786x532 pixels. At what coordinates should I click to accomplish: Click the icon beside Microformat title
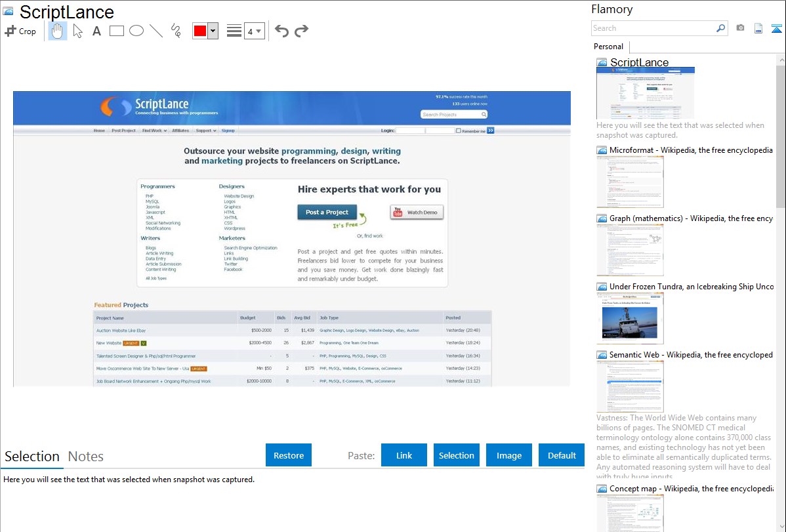(602, 150)
